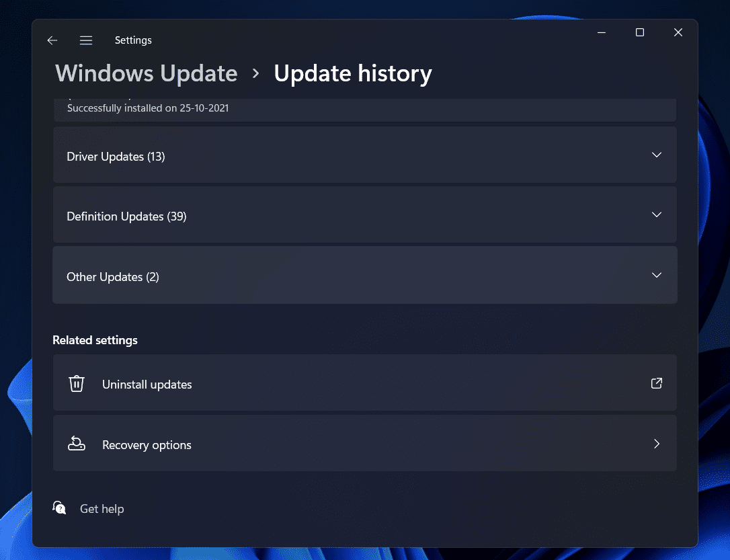The height and width of the screenshot is (560, 730).
Task: Open the hamburger navigation menu
Action: point(86,40)
